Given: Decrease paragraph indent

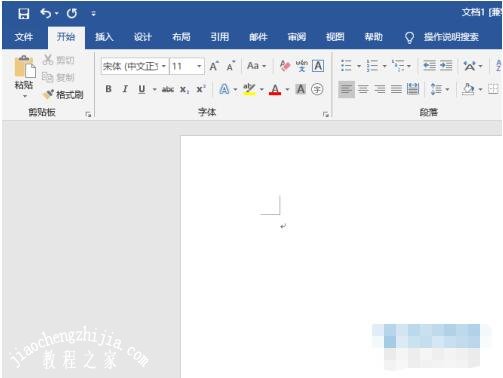Looking at the screenshot, I should [429, 66].
